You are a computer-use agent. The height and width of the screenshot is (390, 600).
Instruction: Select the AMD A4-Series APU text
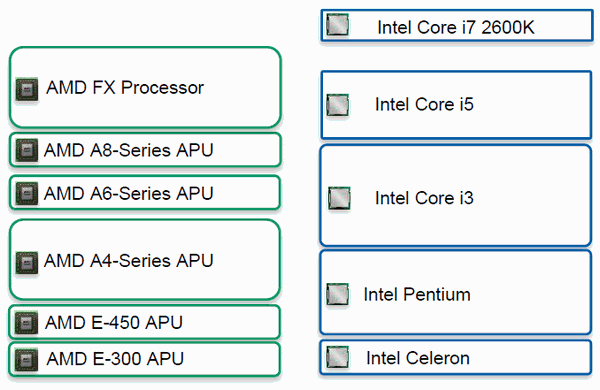tap(129, 261)
